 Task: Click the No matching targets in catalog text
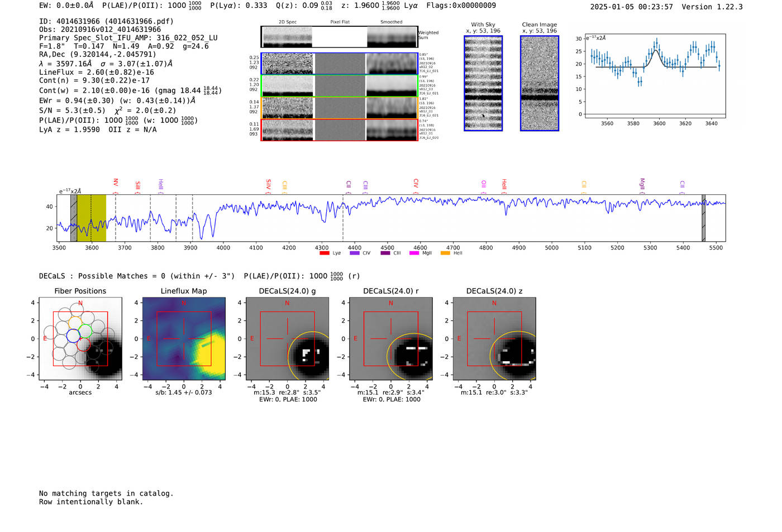[x=106, y=493]
